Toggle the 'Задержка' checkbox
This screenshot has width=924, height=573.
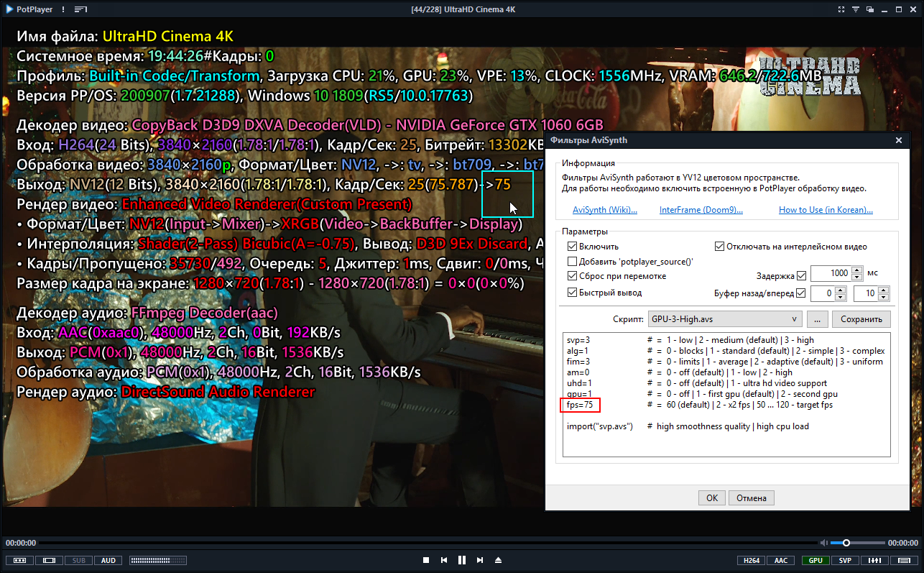pos(801,276)
